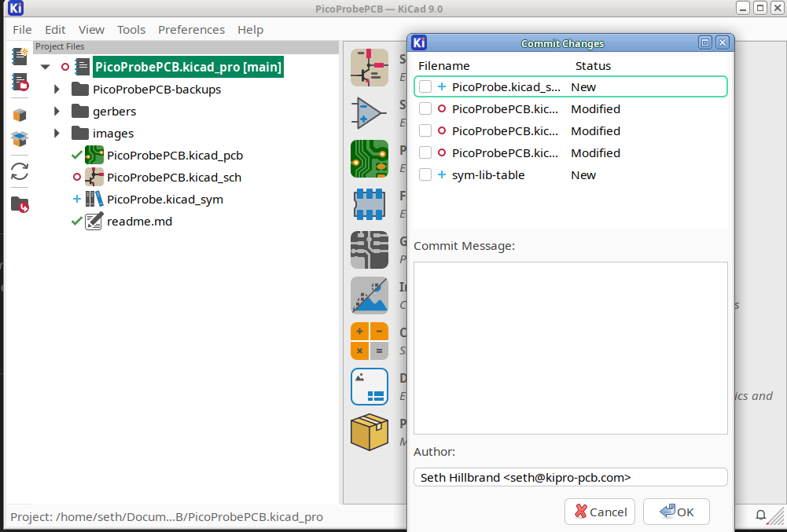Viewport: 787px width, 532px height.
Task: Click the Archive Project box icon
Action: coord(20,115)
